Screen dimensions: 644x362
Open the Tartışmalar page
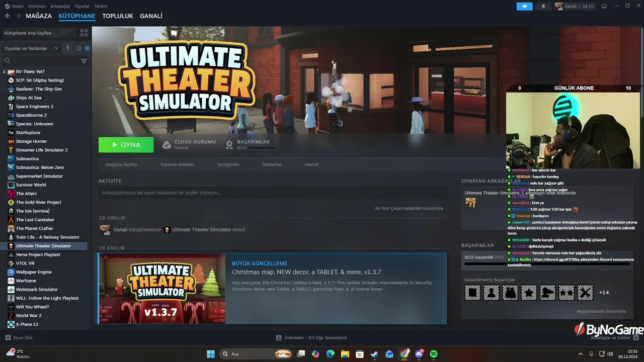(x=228, y=164)
